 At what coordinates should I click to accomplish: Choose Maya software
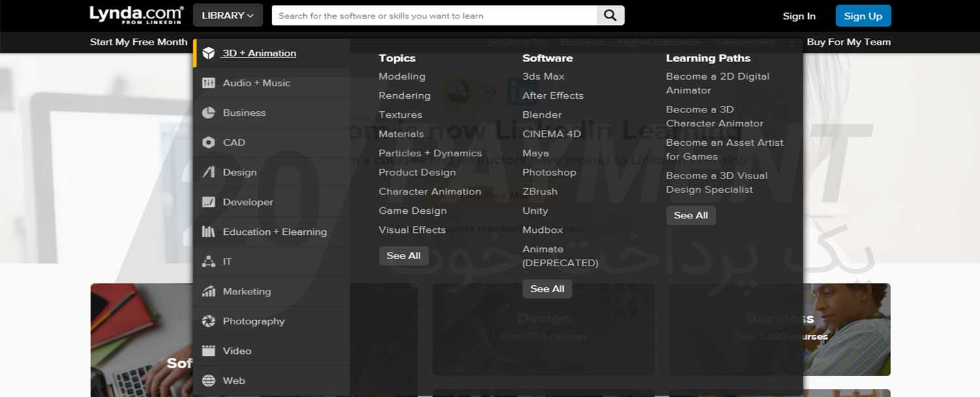coord(536,153)
